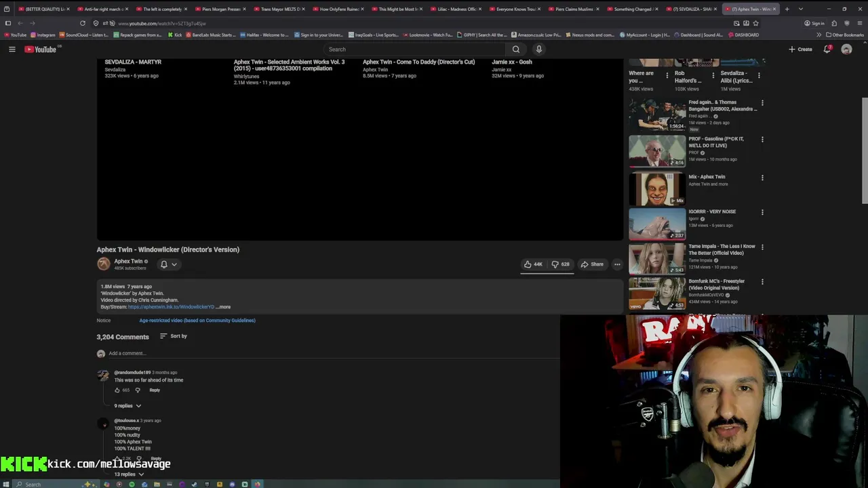Switch to the Something Changed browser tab
This screenshot has width=868, height=488.
633,9
